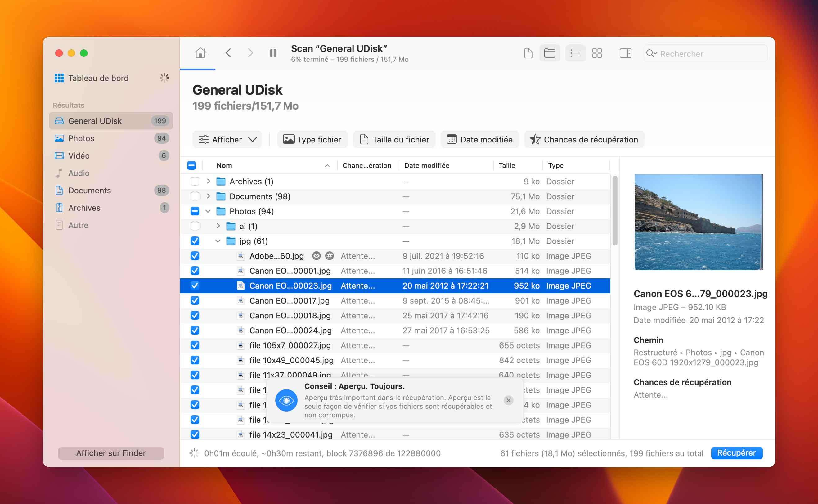
Task: Expand the ai (1) subfolder
Action: click(x=218, y=226)
